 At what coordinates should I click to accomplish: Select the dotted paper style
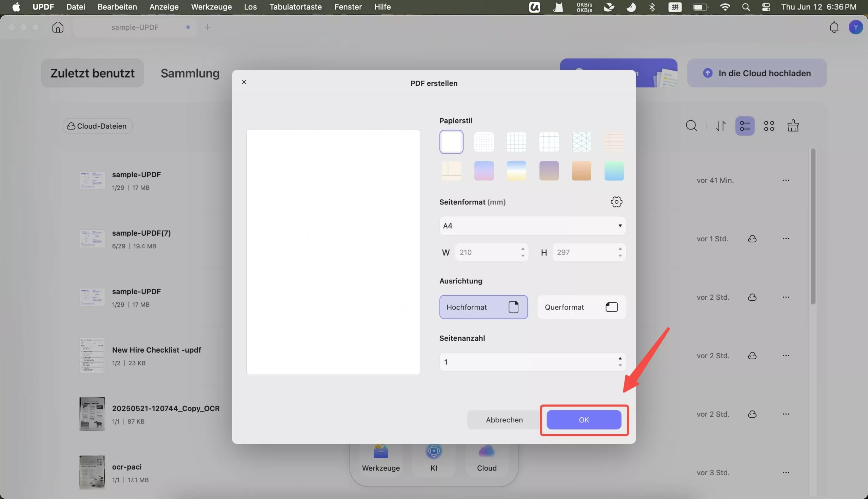point(484,142)
